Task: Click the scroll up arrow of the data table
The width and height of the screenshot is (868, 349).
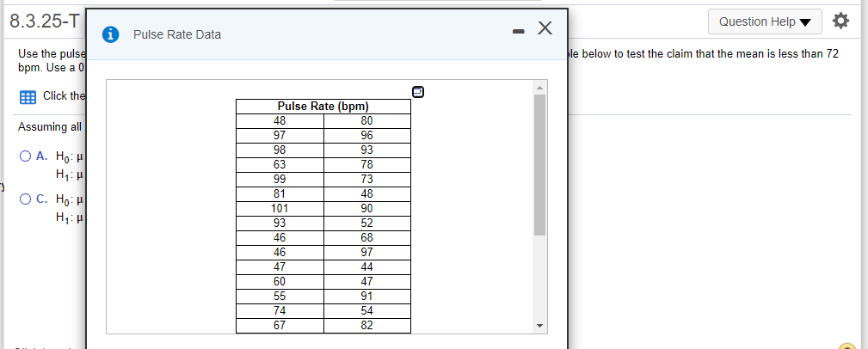Action: (x=539, y=88)
